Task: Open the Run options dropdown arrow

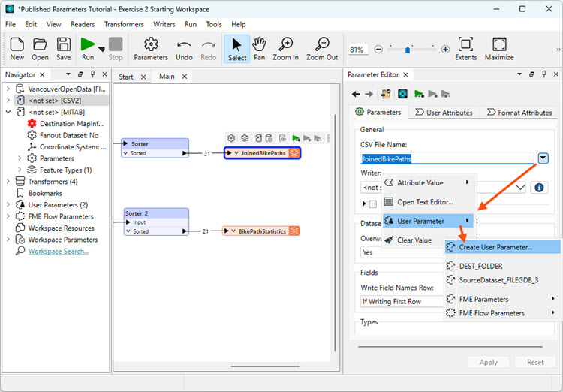Action: [x=101, y=50]
